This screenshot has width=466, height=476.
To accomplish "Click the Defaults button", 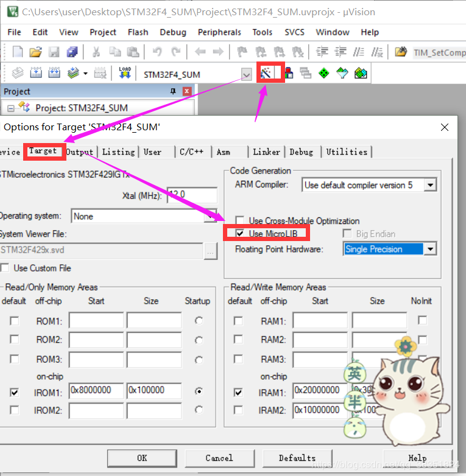I will click(297, 458).
